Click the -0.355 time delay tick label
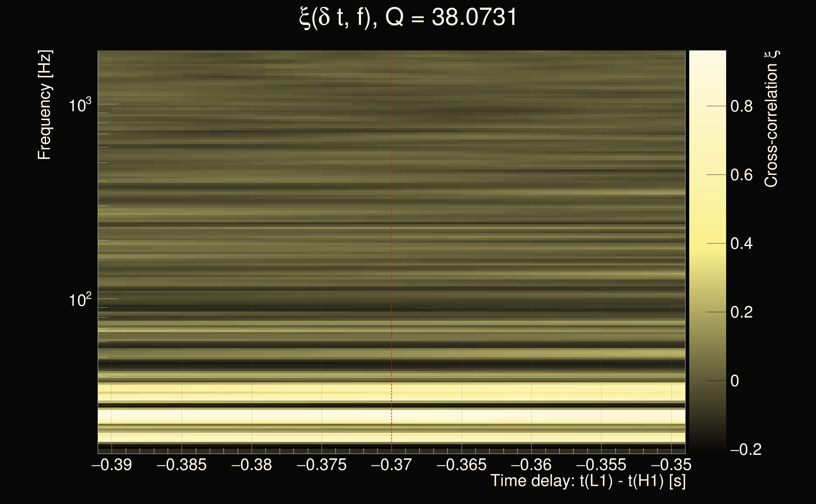The height and width of the screenshot is (504, 816). pos(601,465)
